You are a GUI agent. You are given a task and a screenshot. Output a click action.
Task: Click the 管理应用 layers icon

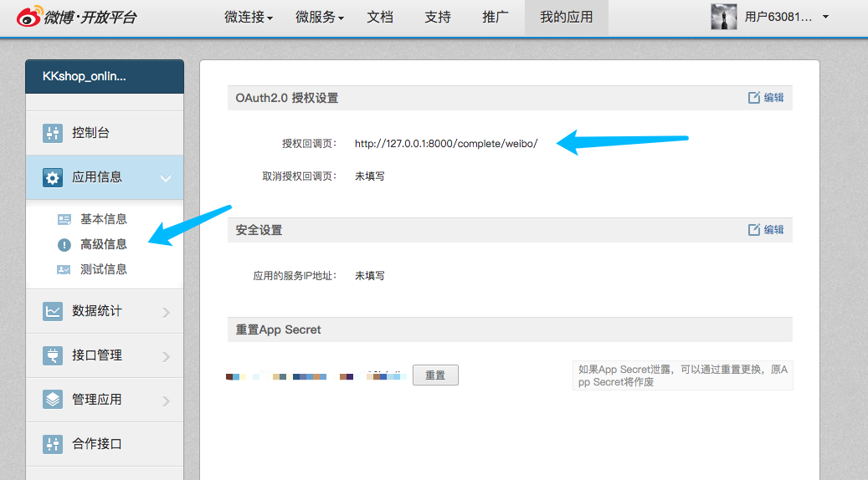(x=53, y=399)
